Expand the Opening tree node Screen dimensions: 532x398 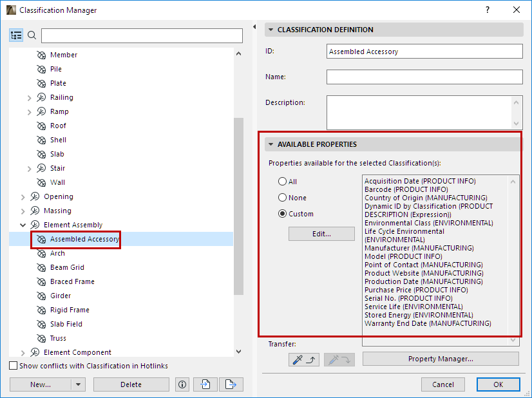tap(23, 197)
